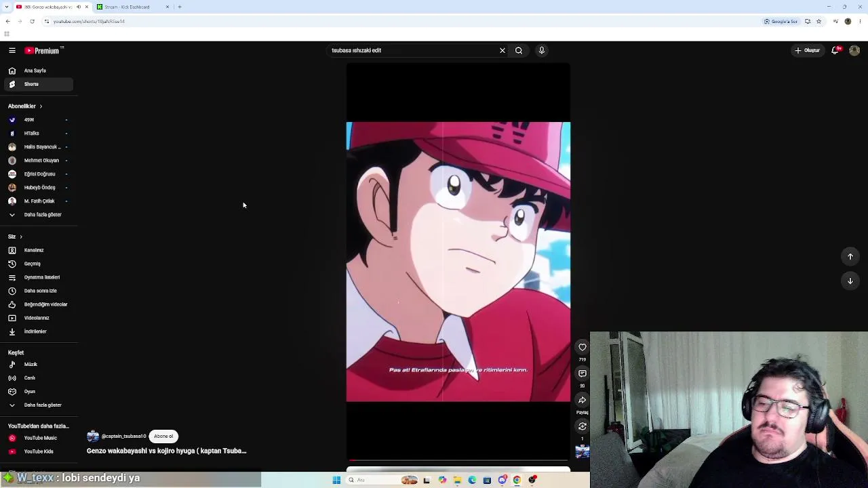Open Oyun gaming in Keşfet section

[x=39, y=392]
